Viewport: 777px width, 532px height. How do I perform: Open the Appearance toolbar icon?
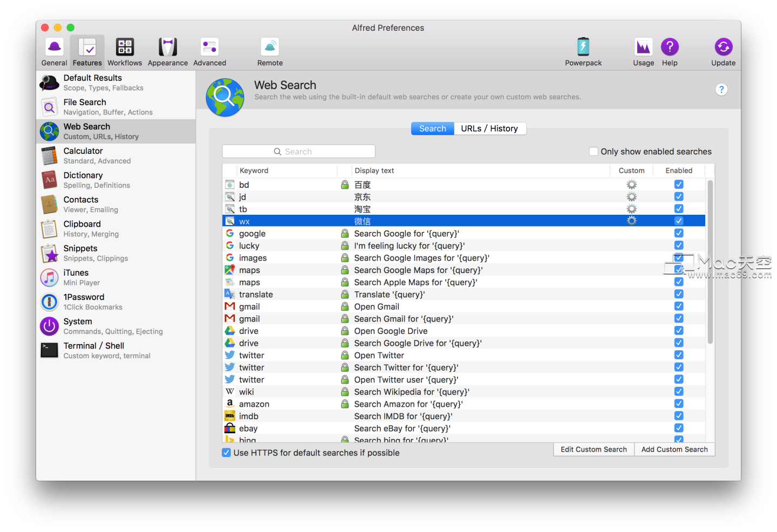point(168,52)
